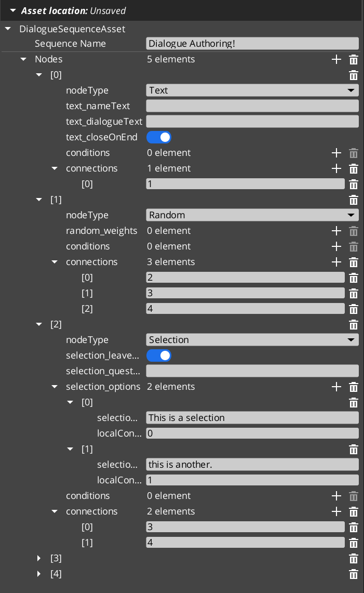This screenshot has width=364, height=593.
Task: Collapse the Asset location header
Action: 12,10
